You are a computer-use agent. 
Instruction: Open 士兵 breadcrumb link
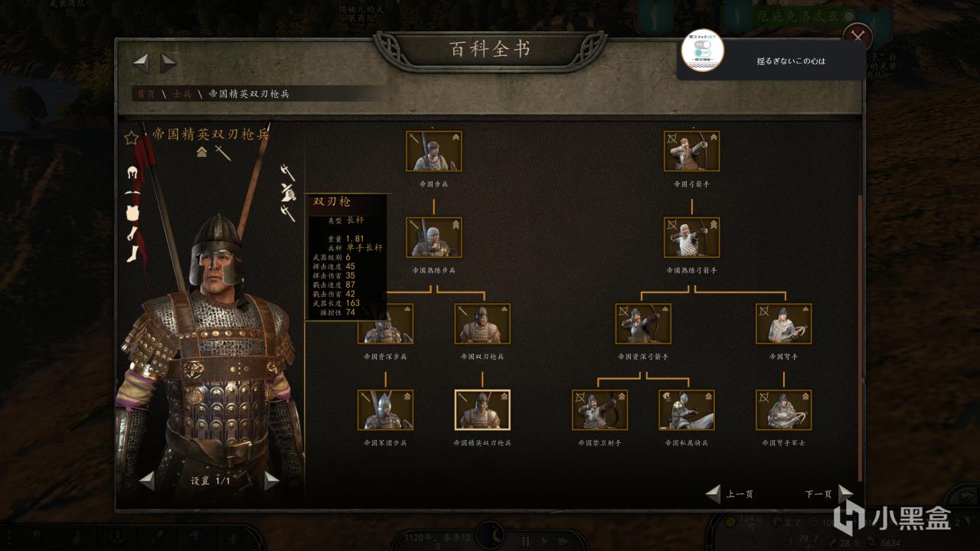pos(182,94)
